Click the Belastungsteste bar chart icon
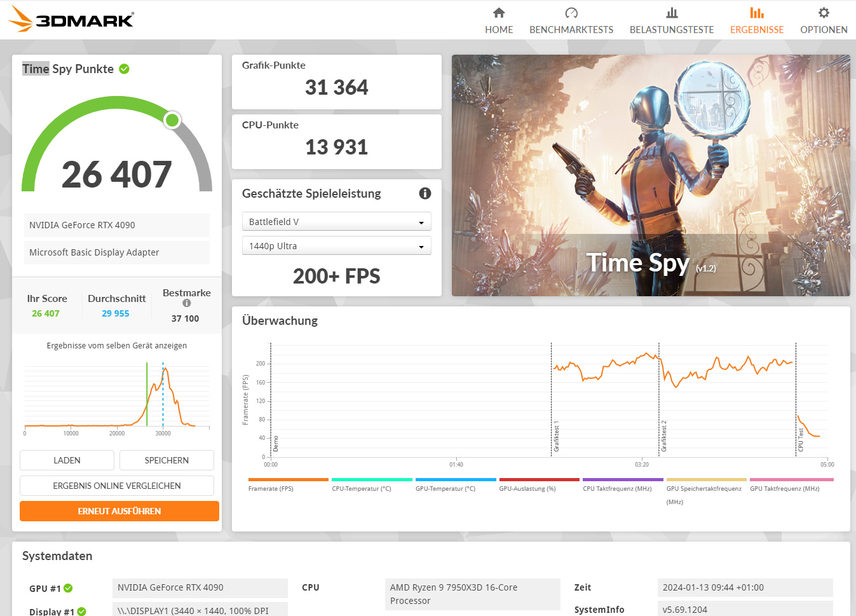856x616 pixels. (672, 13)
